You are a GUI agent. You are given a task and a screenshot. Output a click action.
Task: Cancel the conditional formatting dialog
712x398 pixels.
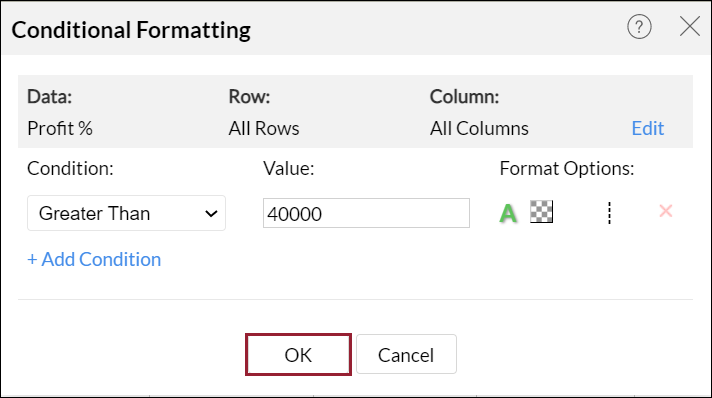coord(406,354)
